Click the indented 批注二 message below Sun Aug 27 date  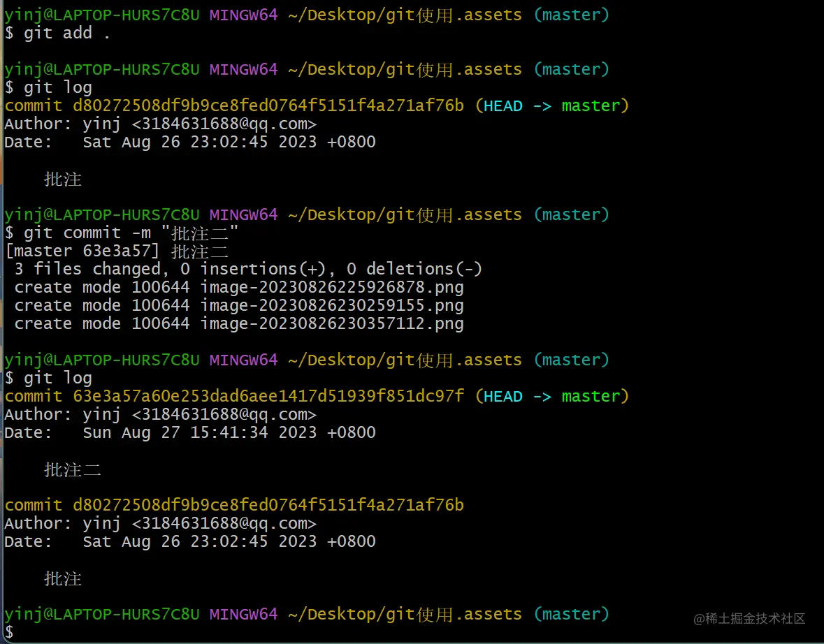[x=73, y=470]
